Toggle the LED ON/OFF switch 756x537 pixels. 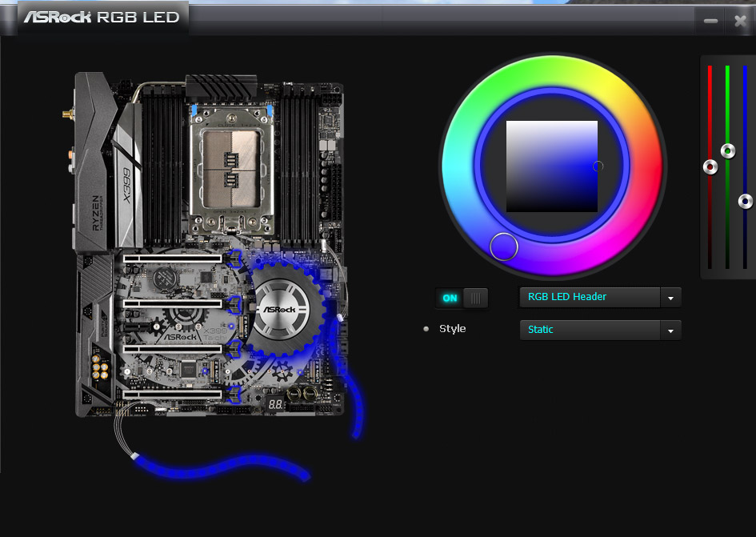click(462, 298)
